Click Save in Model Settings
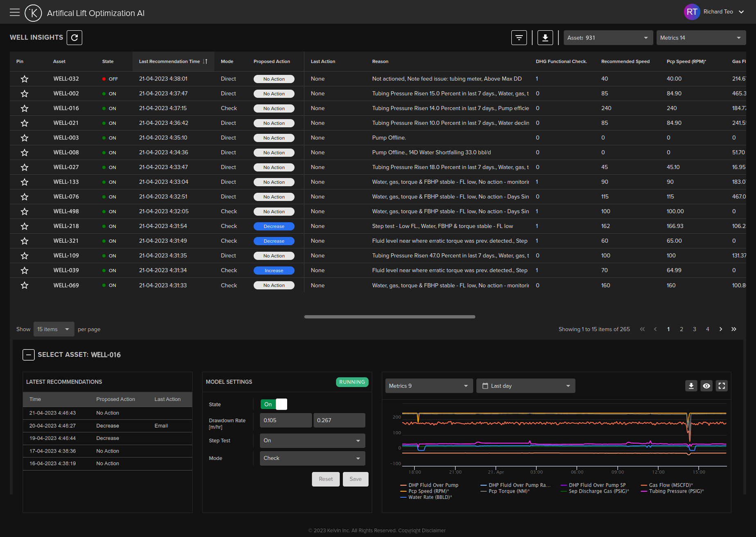Screen dimensions: 756x537 [355, 479]
